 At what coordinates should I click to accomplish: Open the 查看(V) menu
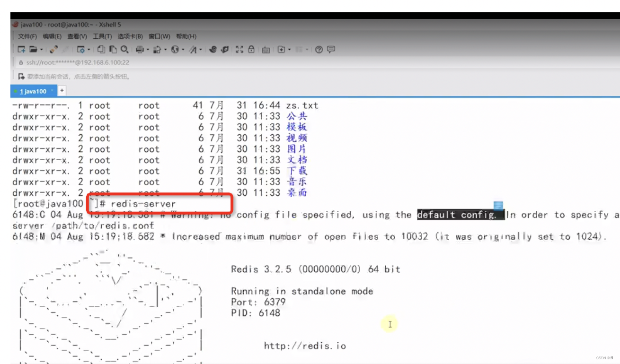coord(77,36)
